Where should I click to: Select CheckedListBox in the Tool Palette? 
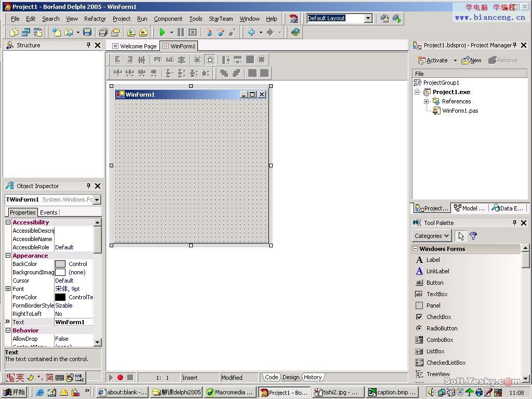tap(446, 363)
